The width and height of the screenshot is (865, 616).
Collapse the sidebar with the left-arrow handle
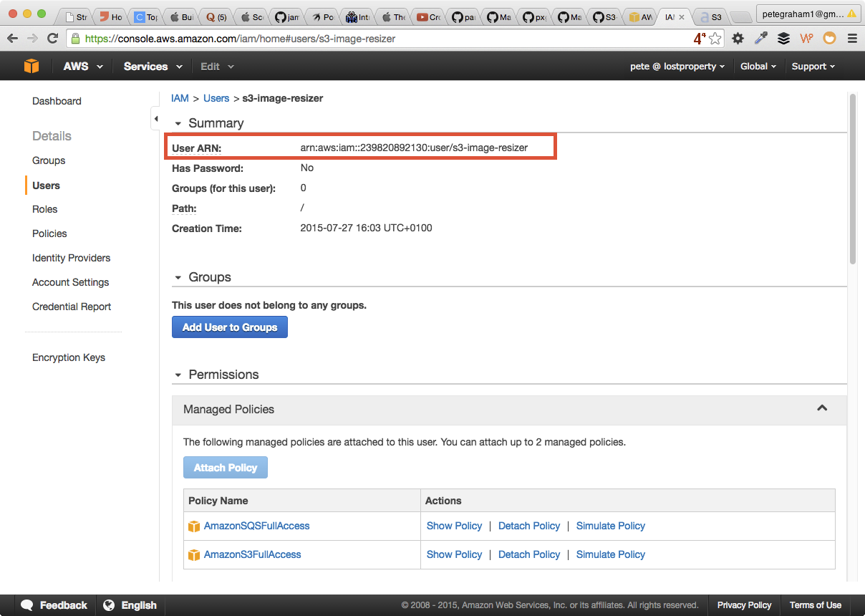[x=155, y=119]
